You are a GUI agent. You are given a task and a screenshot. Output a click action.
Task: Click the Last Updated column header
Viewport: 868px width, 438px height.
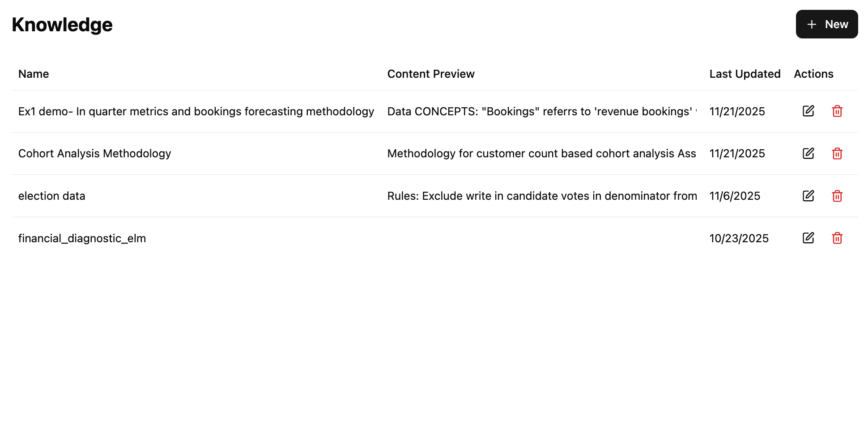(x=745, y=74)
